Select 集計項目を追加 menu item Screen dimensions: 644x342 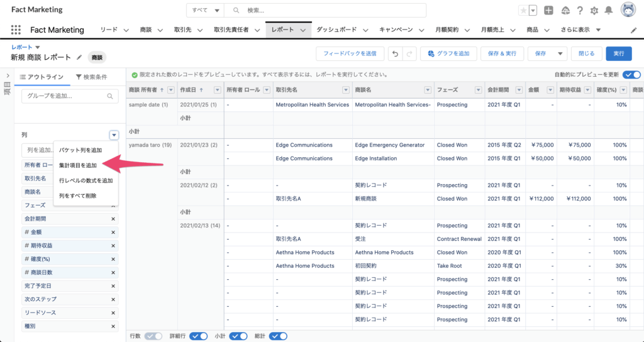[x=86, y=165]
